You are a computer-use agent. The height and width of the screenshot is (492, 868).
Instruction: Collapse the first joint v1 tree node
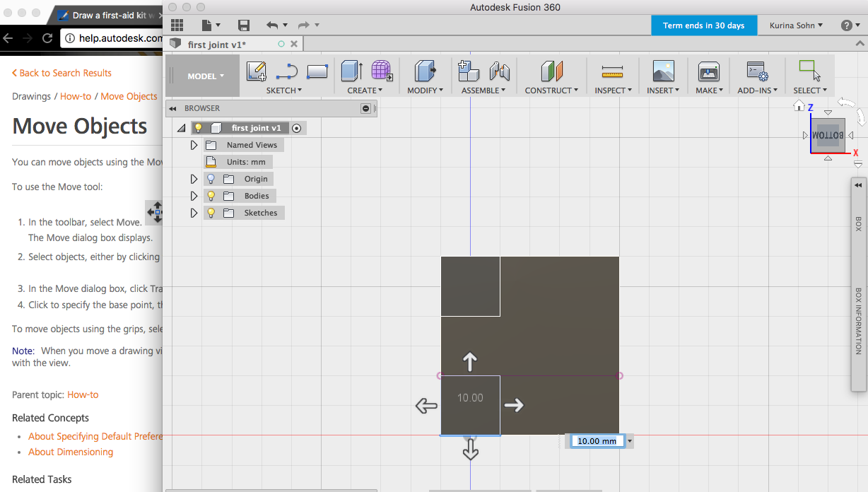pos(182,128)
